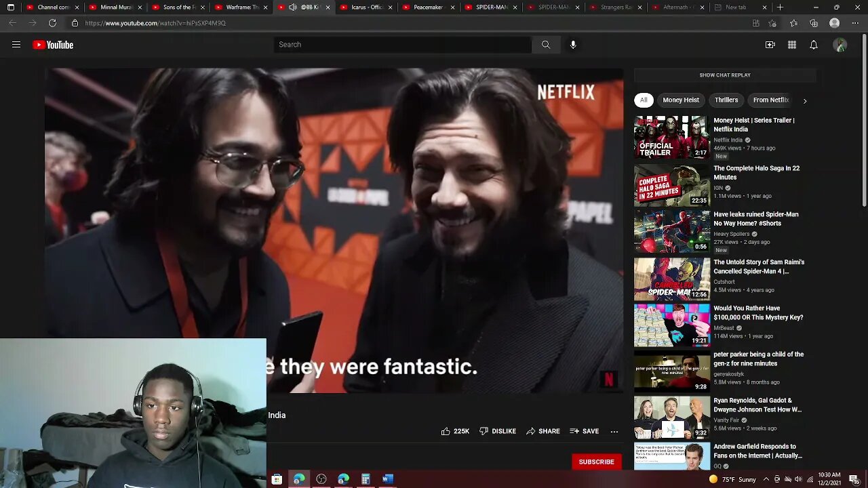Open Calculator from taskbar
Screen dimensions: 868x488
tap(366, 479)
